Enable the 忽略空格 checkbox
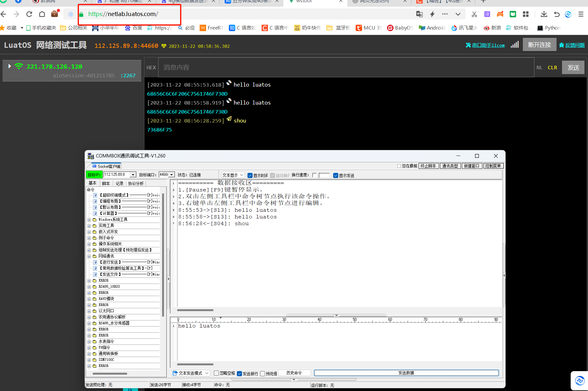Screen dimensions: 588x391 pyautogui.click(x=216, y=373)
